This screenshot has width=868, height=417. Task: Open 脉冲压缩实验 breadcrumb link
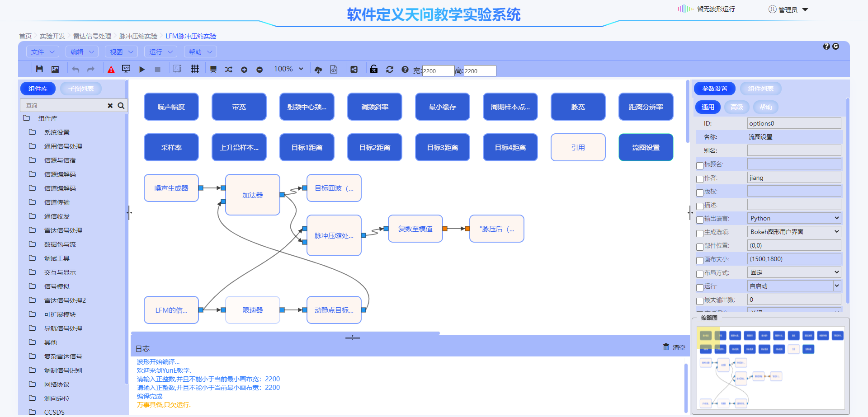(x=138, y=36)
